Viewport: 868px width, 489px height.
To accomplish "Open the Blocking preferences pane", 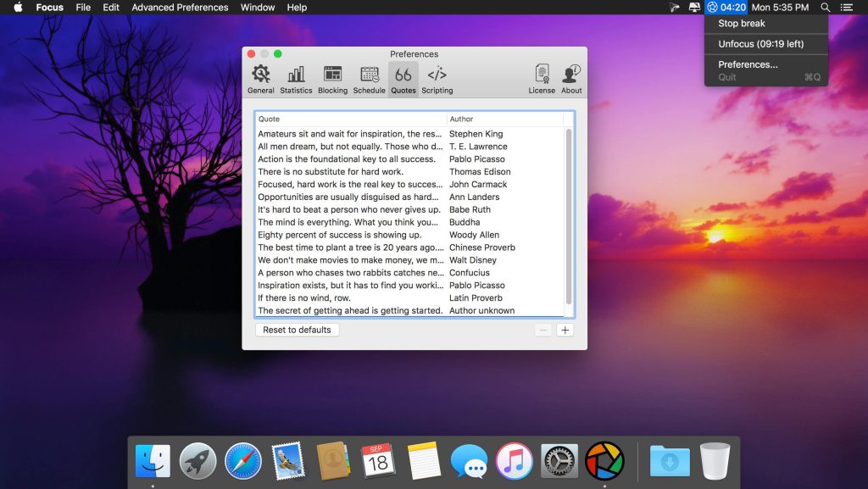I will tap(332, 79).
